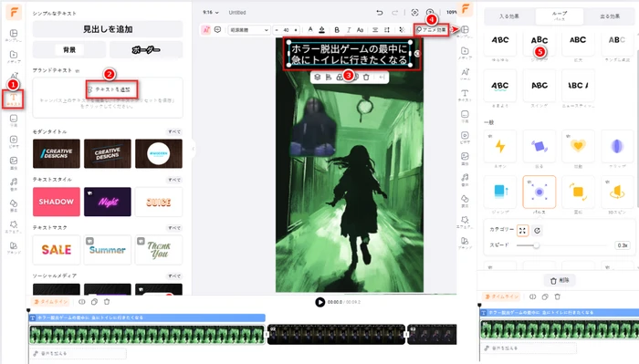639x364 pixels.
Task: Open the text highlight color picker
Action: 321,30
